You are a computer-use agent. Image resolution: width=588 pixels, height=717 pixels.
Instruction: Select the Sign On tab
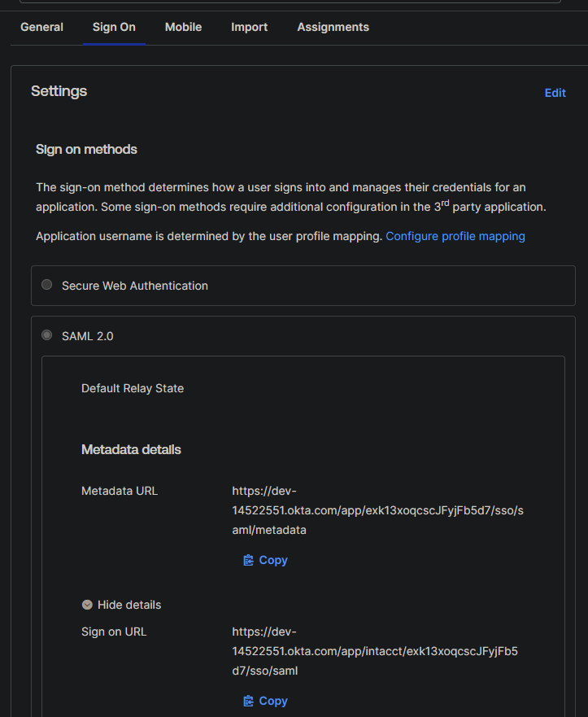click(x=114, y=27)
